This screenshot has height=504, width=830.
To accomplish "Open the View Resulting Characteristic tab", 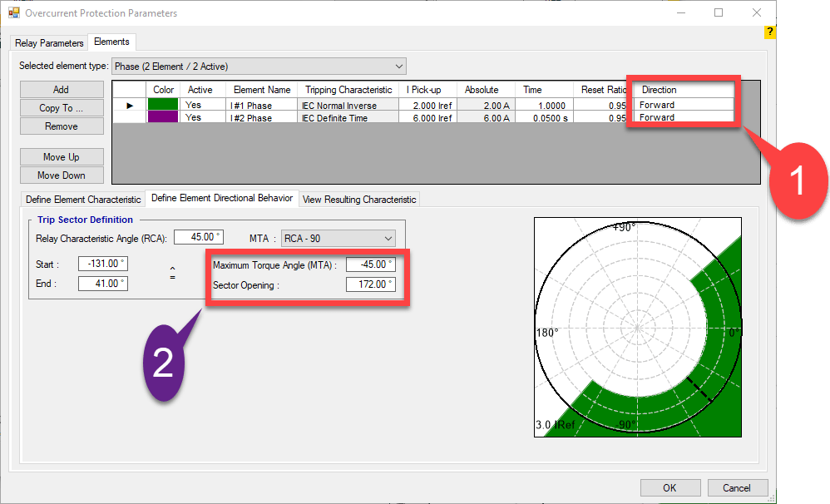I will (x=359, y=200).
